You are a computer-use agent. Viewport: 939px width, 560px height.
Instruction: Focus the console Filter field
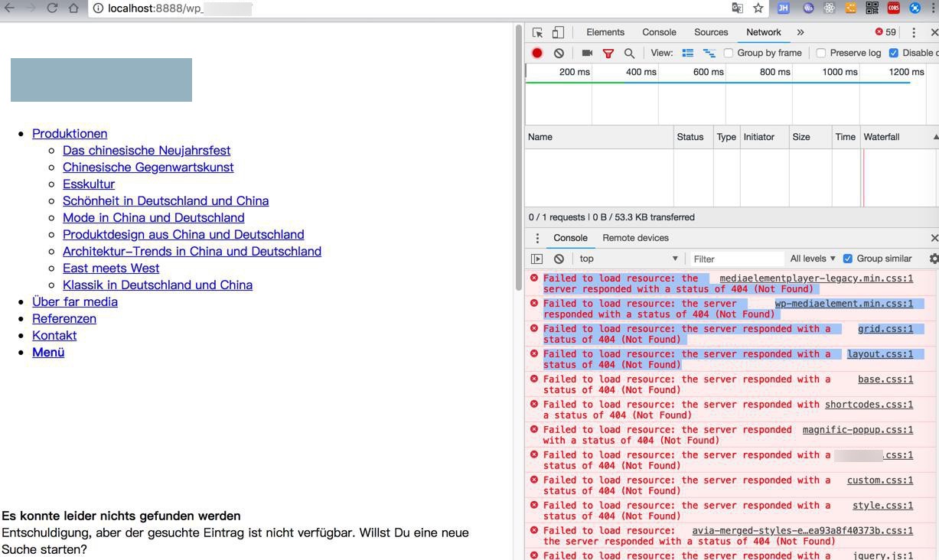click(736, 259)
